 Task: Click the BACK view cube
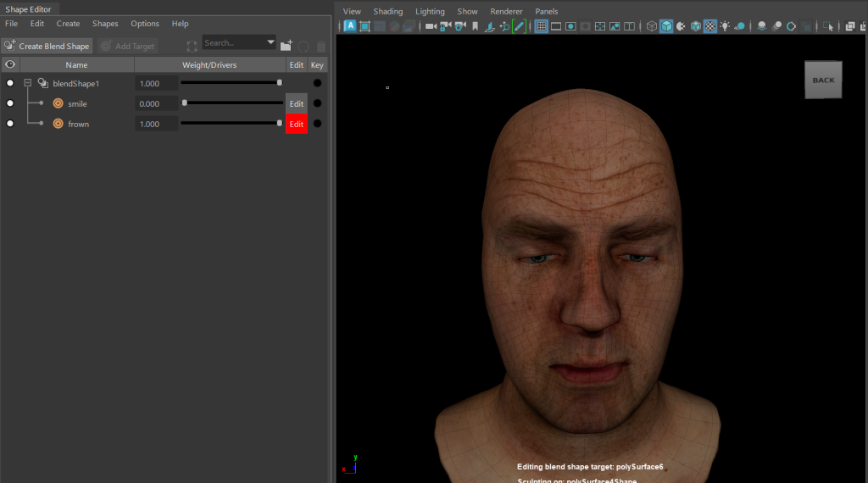click(823, 80)
